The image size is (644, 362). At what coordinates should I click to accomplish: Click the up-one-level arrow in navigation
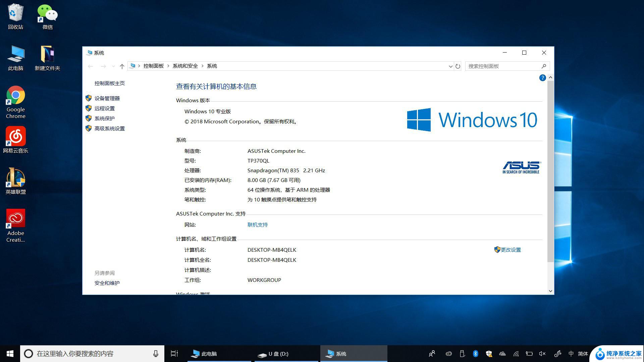(122, 66)
